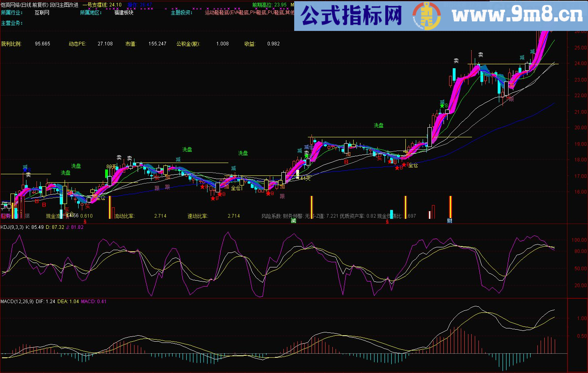Image resolution: width=588 pixels, height=373 pixels.
Task: Click the 福建板块 region value
Action: tap(124, 13)
